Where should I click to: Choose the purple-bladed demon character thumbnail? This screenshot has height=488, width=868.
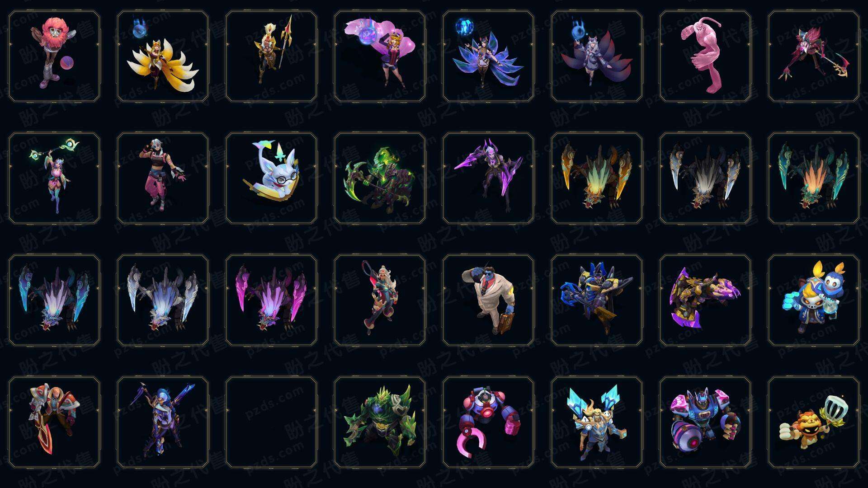click(488, 178)
